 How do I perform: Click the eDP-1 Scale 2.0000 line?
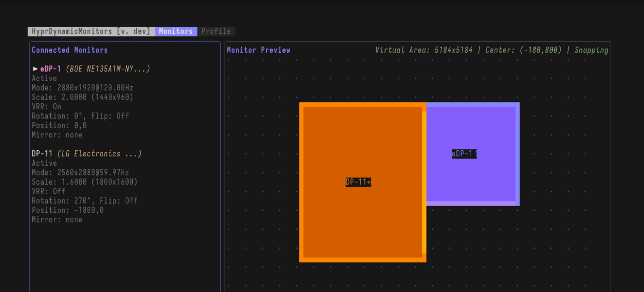pyautogui.click(x=82, y=97)
